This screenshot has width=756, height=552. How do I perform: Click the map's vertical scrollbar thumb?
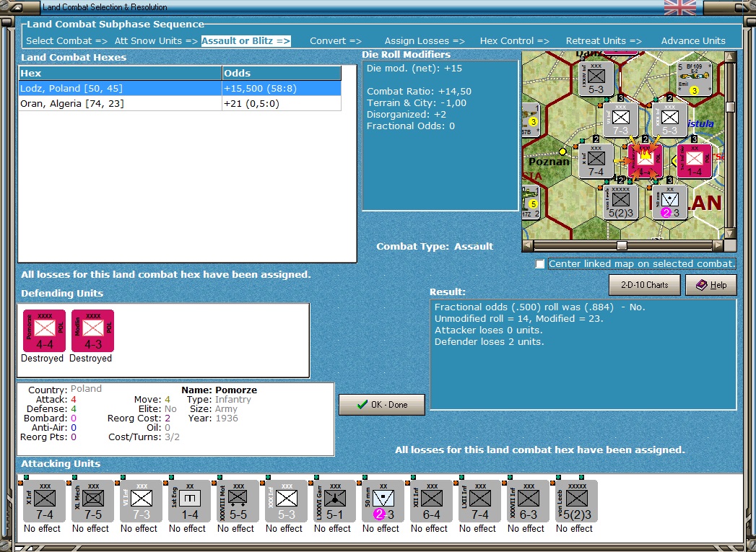pos(730,107)
